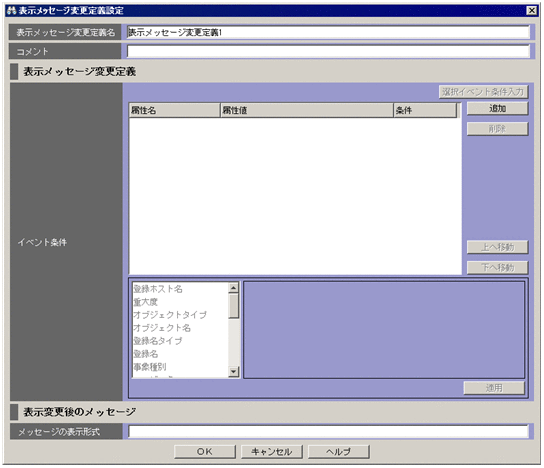
Task: Click the 下へ移動 button
Action: point(497,267)
